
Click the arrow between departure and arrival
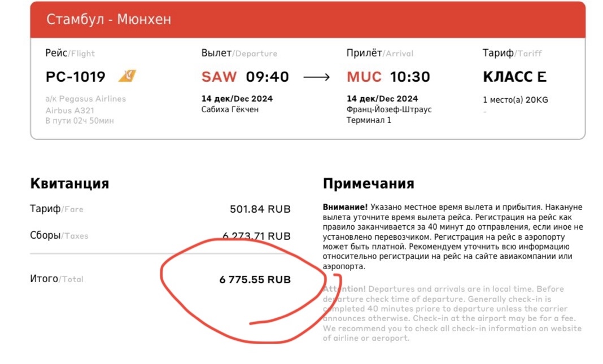[317, 77]
